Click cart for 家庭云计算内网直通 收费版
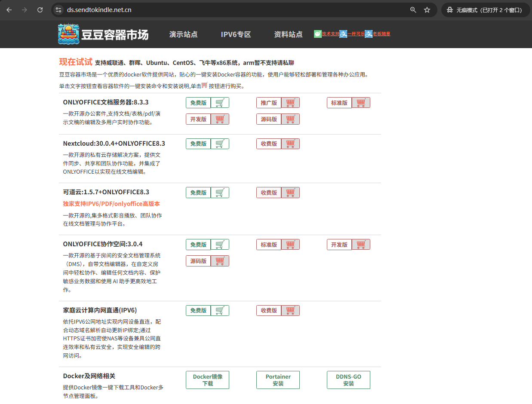 click(290, 310)
